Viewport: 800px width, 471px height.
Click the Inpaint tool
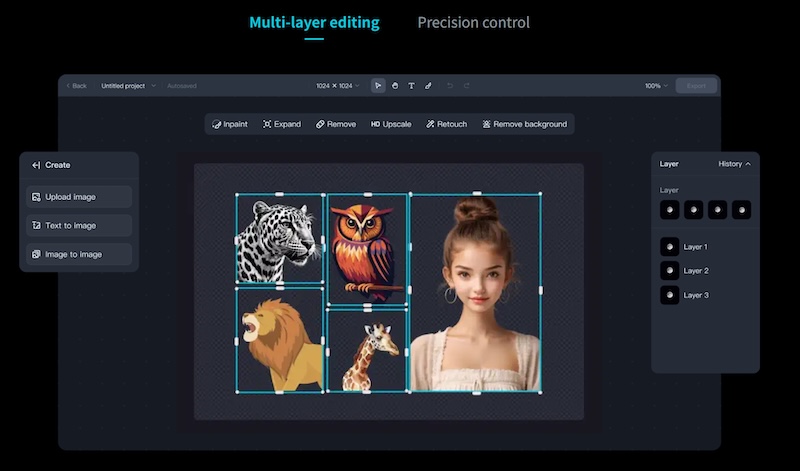(x=230, y=124)
